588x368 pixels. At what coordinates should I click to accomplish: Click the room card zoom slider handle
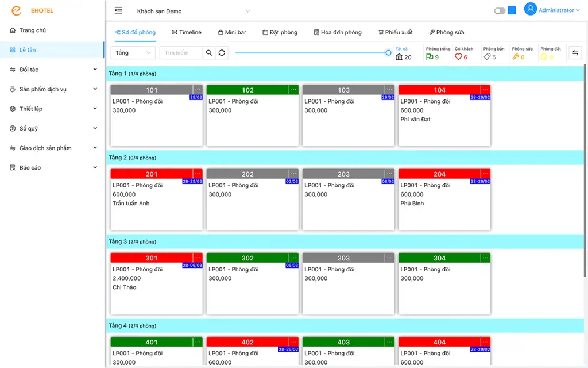tap(389, 53)
